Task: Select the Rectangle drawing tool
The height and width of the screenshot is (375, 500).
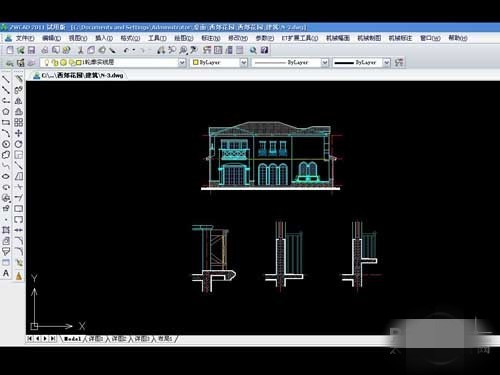Action: [x=6, y=122]
